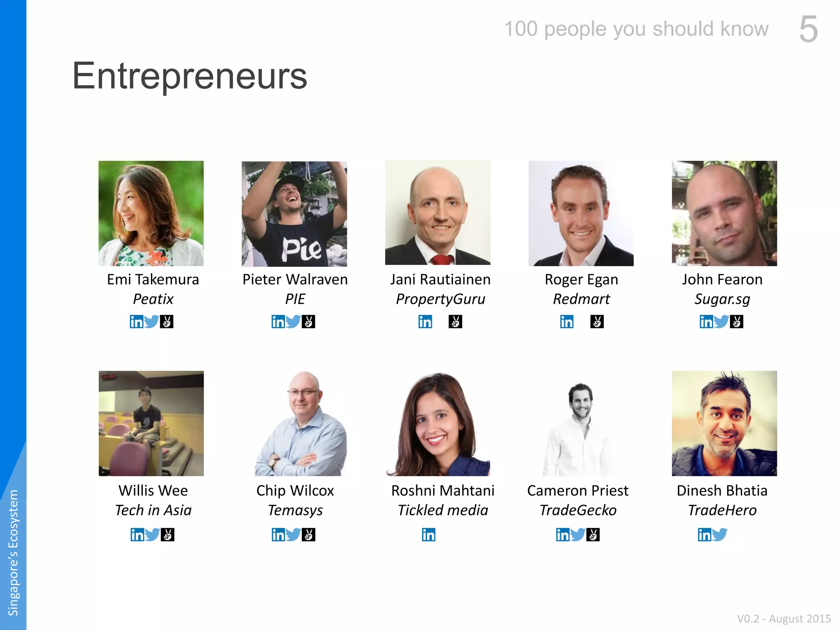Click Pieter Walraven's Twitter bird icon
This screenshot has height=630, width=840.
tap(293, 322)
